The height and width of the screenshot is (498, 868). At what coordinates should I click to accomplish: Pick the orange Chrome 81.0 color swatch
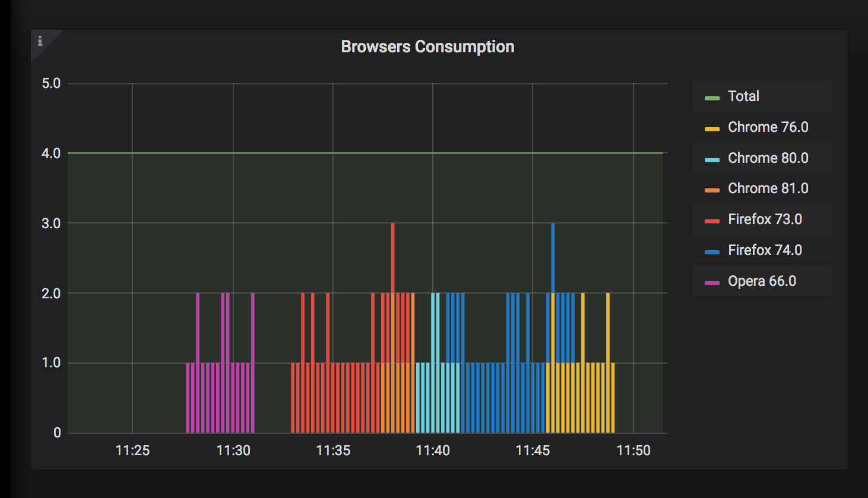pyautogui.click(x=712, y=190)
